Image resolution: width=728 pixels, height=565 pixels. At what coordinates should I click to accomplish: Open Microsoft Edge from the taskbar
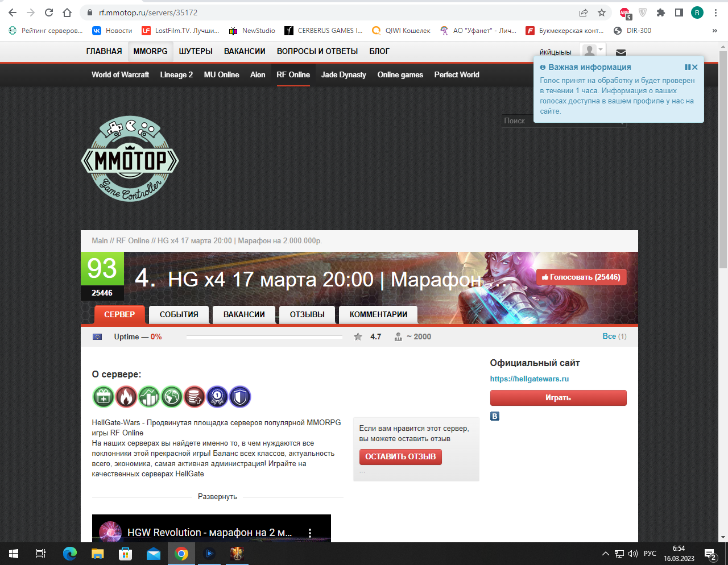point(70,554)
